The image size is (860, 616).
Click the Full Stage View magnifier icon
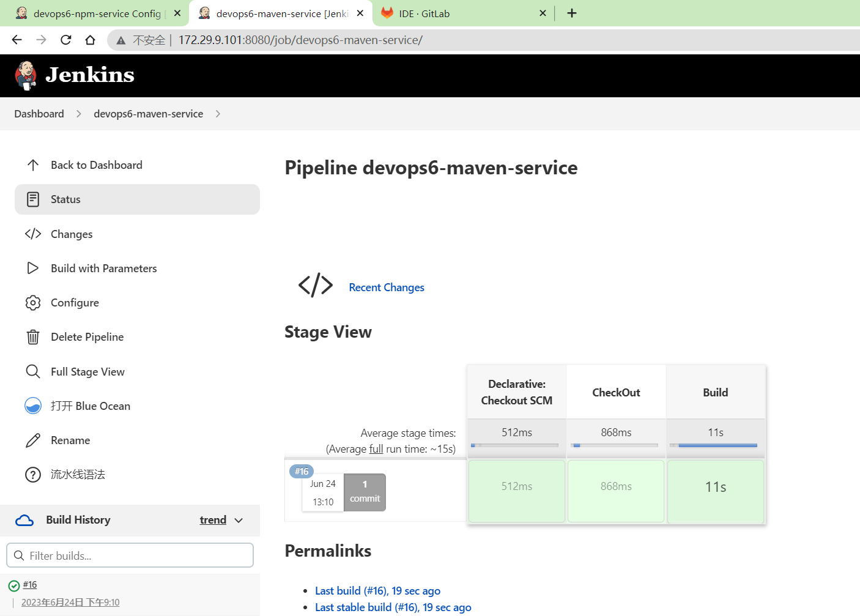pyautogui.click(x=33, y=371)
